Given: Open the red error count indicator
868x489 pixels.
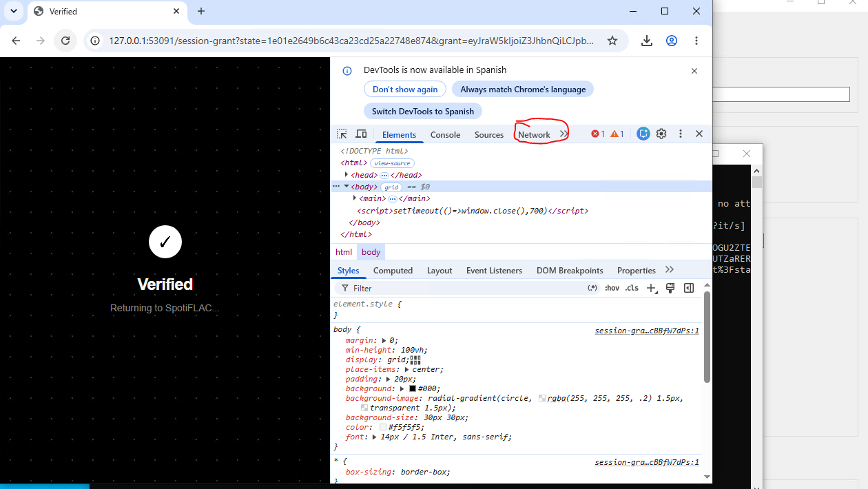Looking at the screenshot, I should [x=598, y=134].
